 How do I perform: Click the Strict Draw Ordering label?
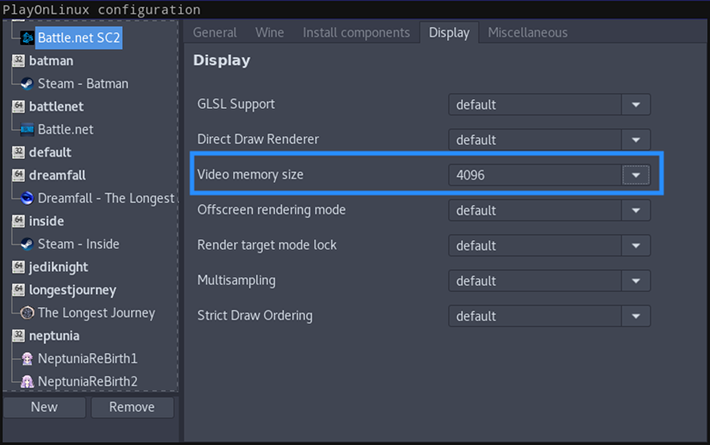[255, 316]
